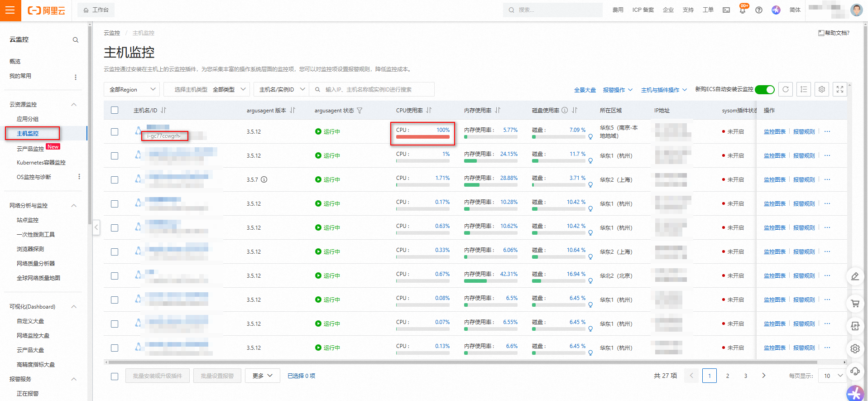Check the host row with CPU 0.63%

115,227
